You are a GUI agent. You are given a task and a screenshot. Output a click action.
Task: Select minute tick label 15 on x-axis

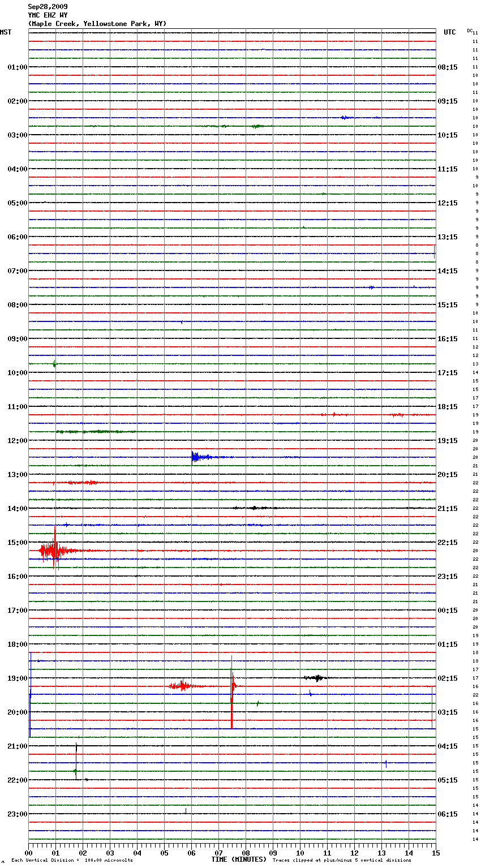(436, 853)
